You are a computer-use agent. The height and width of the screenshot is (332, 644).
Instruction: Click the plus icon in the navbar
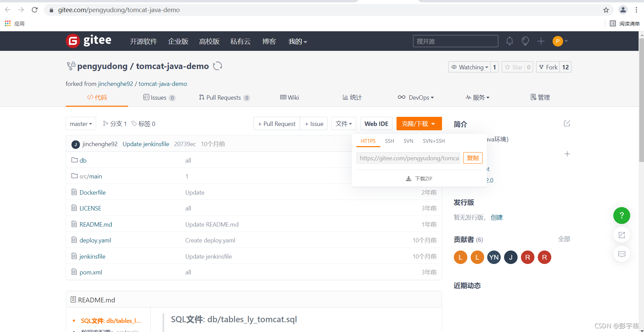541,41
